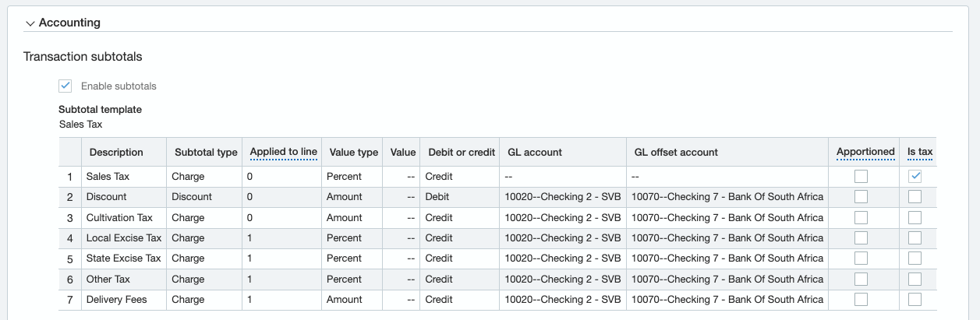
Task: Click the Sales Tax description cell
Action: point(108,177)
